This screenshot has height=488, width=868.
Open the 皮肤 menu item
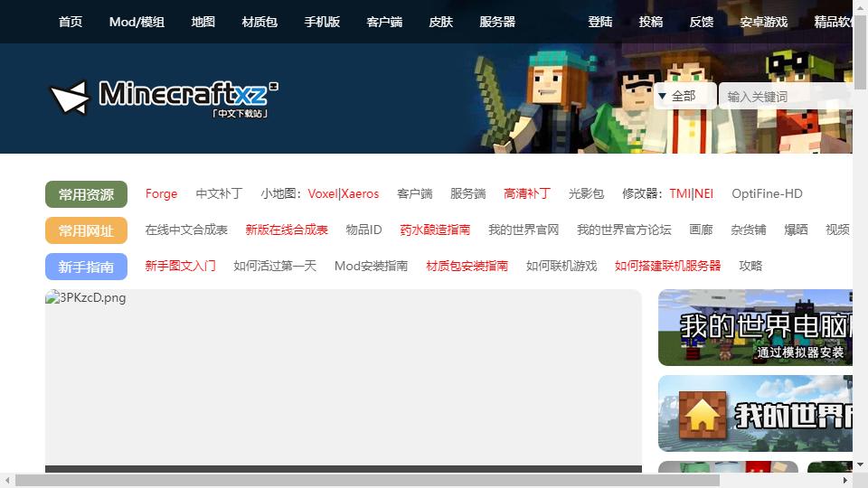[440, 22]
